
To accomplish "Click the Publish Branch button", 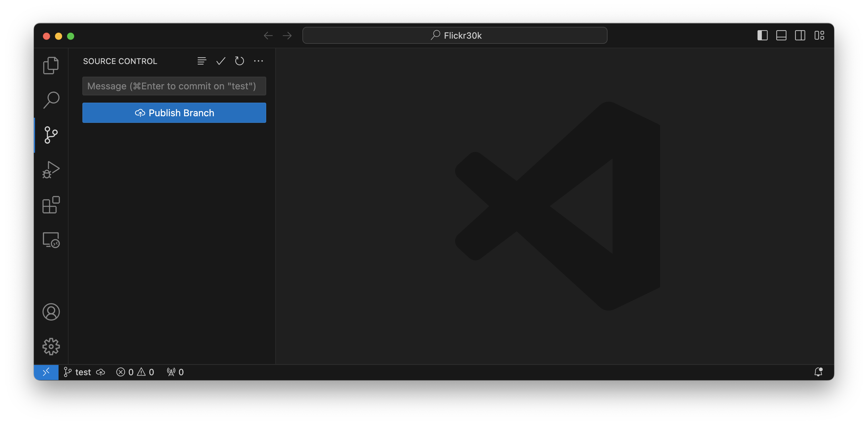I will point(174,113).
